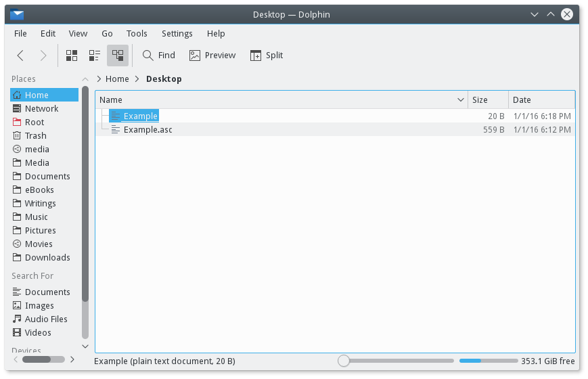Click Home in the breadcrumb path
The width and height of the screenshot is (588, 379).
pyautogui.click(x=117, y=79)
